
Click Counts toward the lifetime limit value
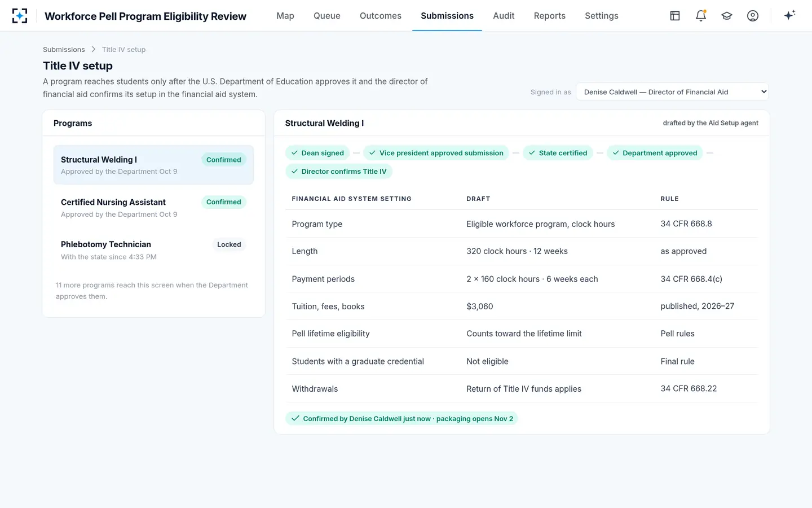pos(524,334)
